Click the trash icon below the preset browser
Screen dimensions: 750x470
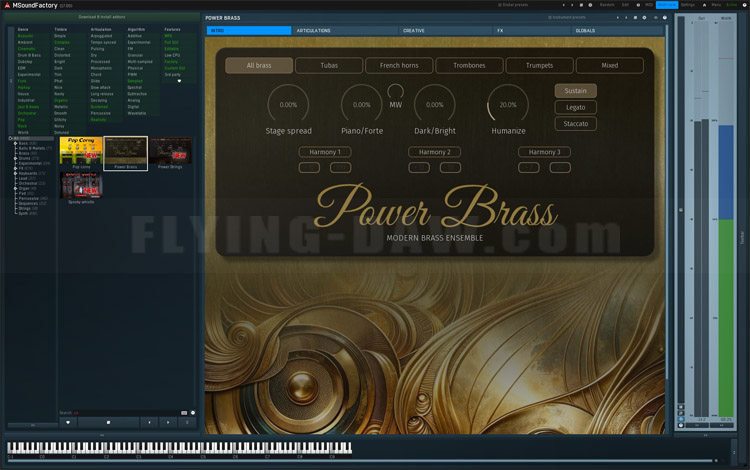(x=187, y=422)
